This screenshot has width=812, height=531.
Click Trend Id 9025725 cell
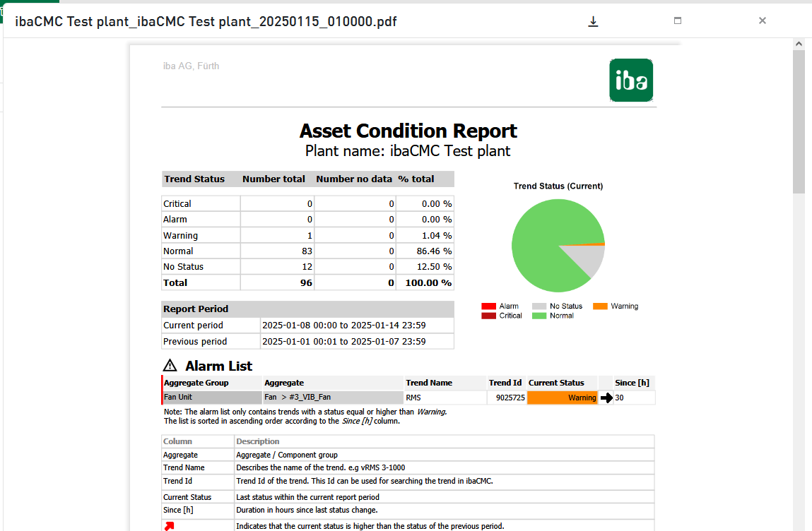tap(507, 398)
